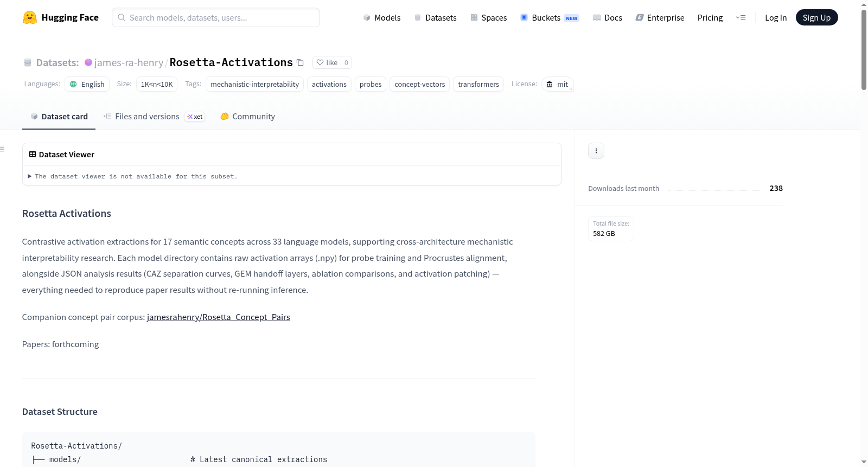Click the concept-vectors tag
The image size is (868, 467).
[x=420, y=84]
